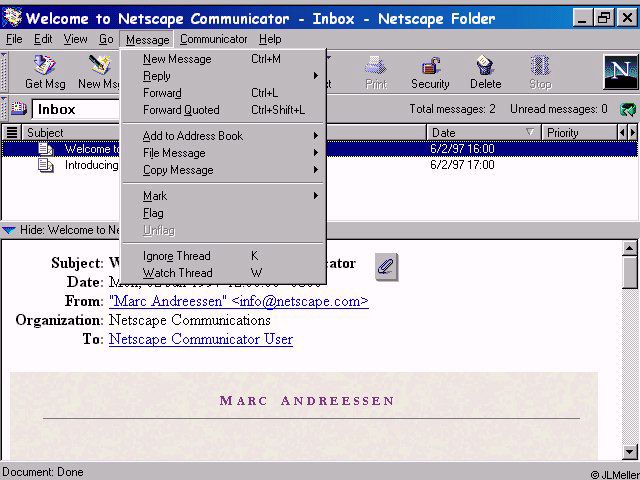Viewport: 640px width, 480px height.
Task: Click the Subject column header
Action: coord(71,133)
